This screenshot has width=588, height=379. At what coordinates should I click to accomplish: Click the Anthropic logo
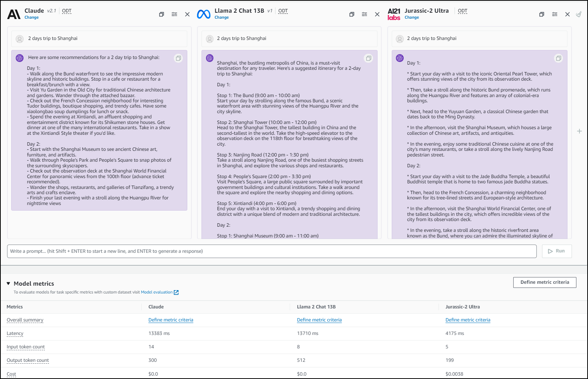(14, 14)
